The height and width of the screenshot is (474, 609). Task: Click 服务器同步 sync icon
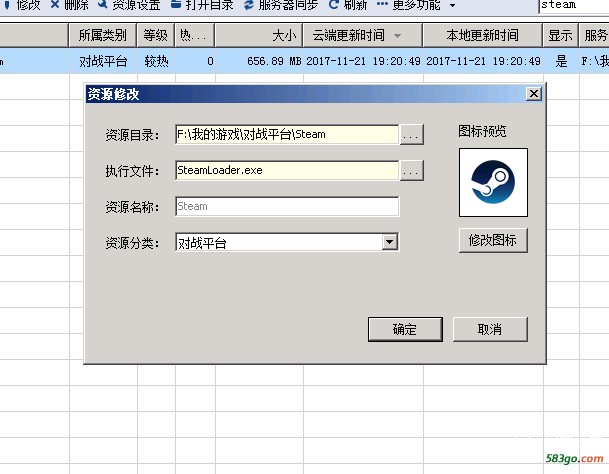(249, 4)
